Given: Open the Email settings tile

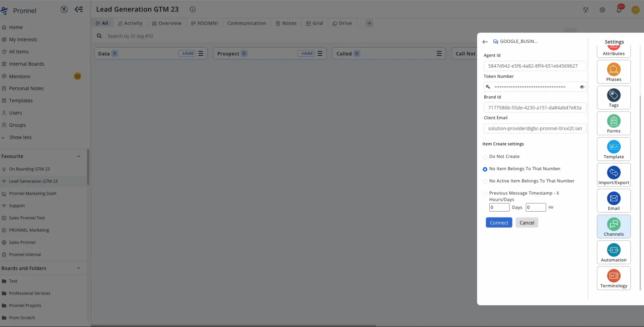Looking at the screenshot, I should pos(614,201).
